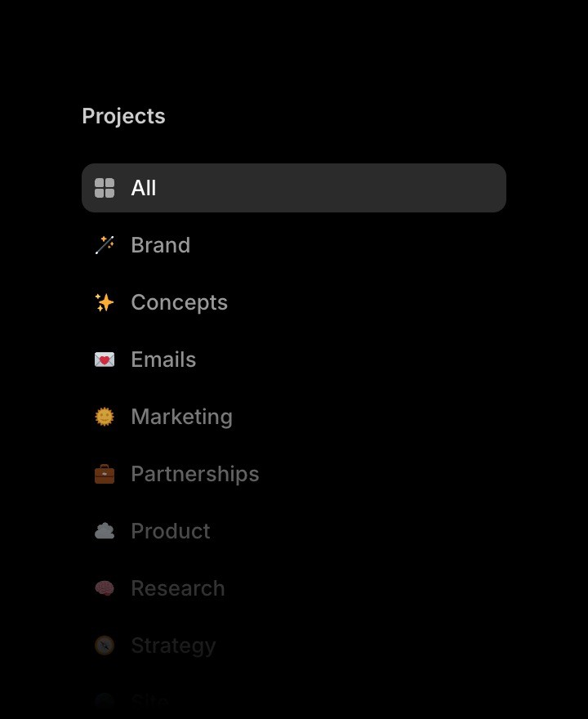Image resolution: width=588 pixels, height=719 pixels.
Task: Open the Product project
Action: tap(170, 530)
